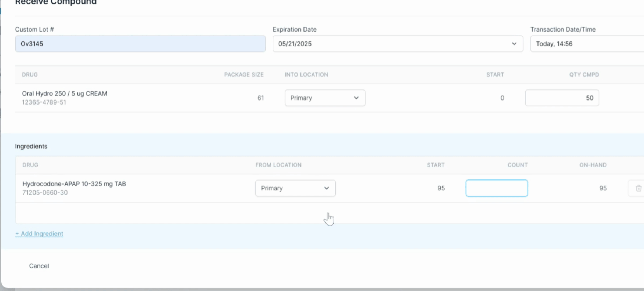Open the Into Location dropdown showing Primary
The image size is (644, 291).
point(325,98)
